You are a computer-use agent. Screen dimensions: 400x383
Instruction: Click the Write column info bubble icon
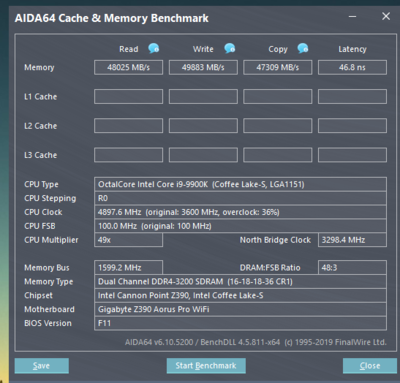point(230,48)
